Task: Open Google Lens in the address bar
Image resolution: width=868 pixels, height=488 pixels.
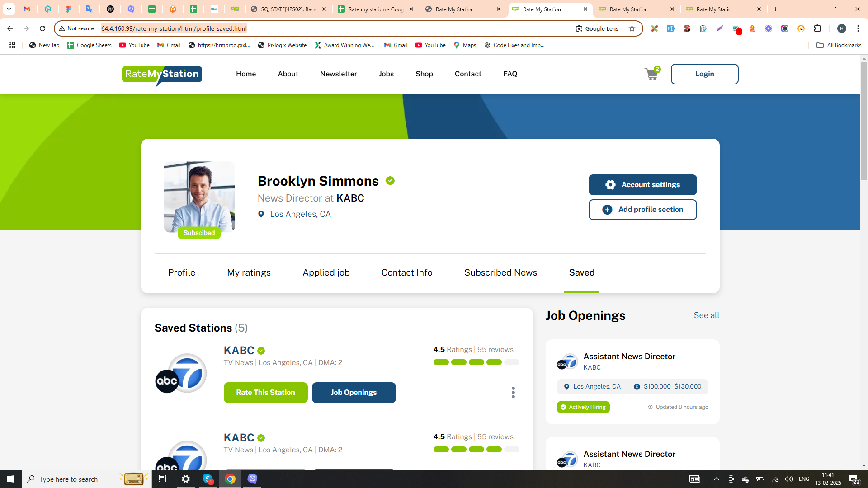Action: [x=597, y=28]
